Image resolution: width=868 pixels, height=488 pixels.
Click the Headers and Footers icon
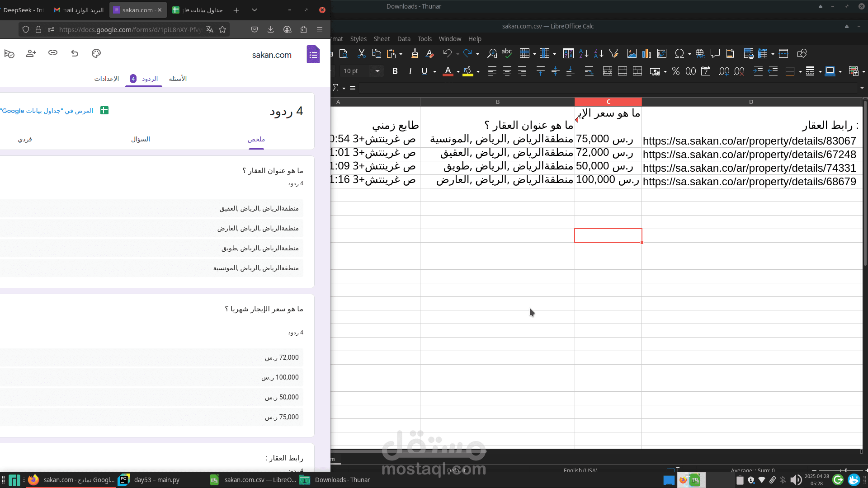pyautogui.click(x=730, y=54)
